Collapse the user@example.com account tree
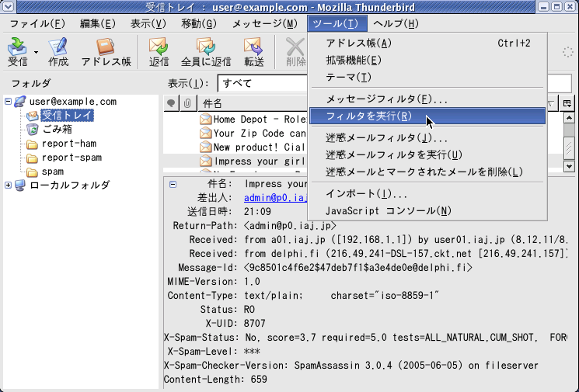This screenshot has width=579, height=392. coord(8,101)
